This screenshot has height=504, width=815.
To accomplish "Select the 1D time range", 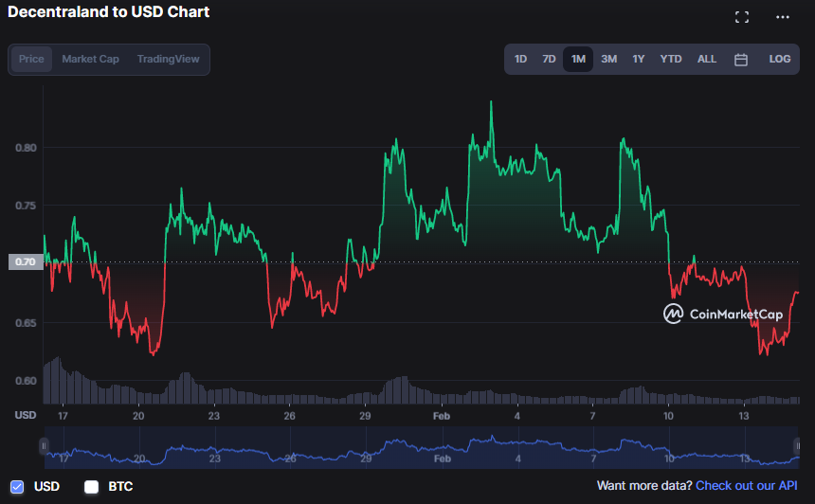I will pos(520,60).
